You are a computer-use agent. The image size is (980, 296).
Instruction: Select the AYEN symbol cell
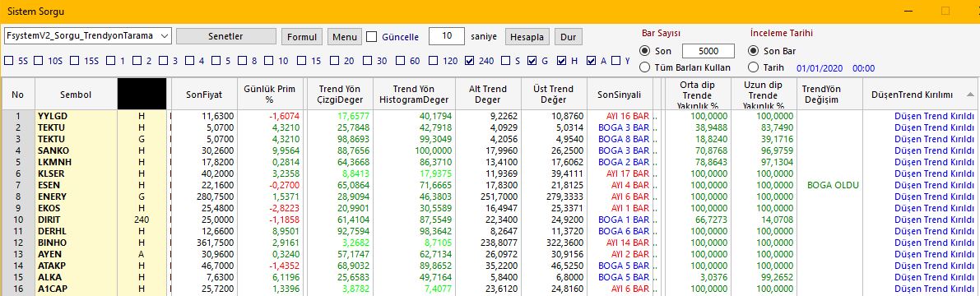[76, 254]
